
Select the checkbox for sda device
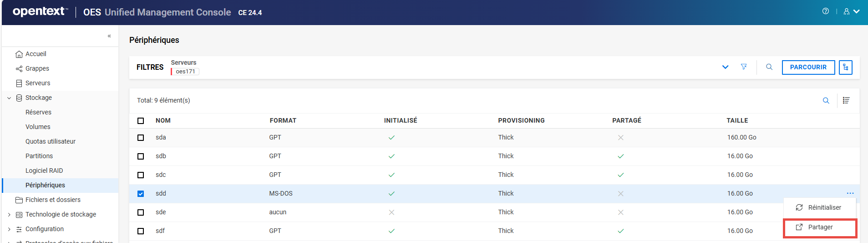pyautogui.click(x=141, y=138)
